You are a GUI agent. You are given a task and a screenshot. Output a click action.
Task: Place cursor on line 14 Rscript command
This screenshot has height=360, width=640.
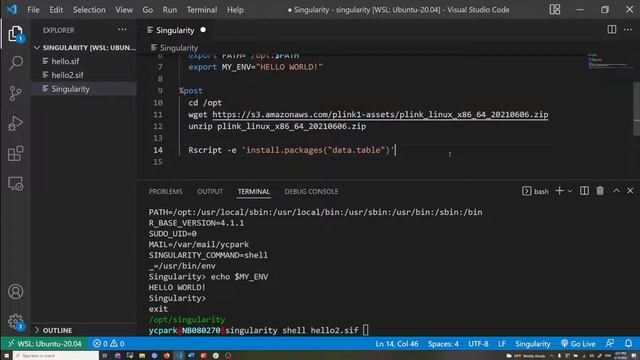(292, 150)
